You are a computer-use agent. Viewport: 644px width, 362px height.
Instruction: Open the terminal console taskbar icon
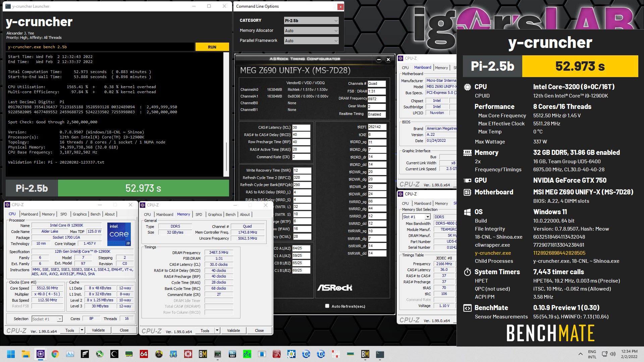click(380, 354)
